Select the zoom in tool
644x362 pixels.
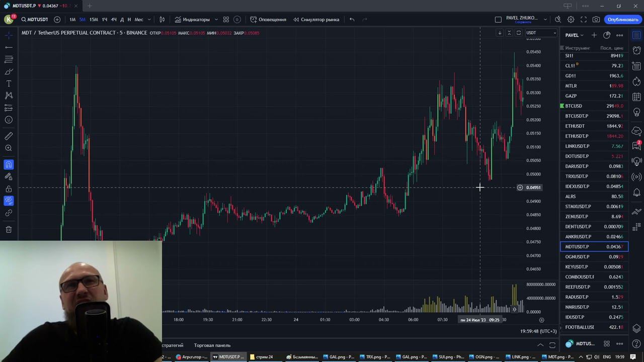tap(9, 148)
